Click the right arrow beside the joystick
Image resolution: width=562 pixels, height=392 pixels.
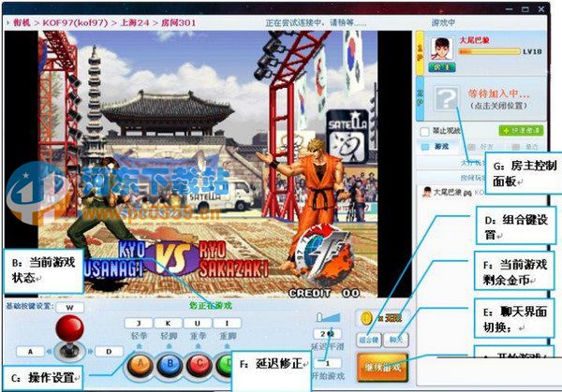90,352
